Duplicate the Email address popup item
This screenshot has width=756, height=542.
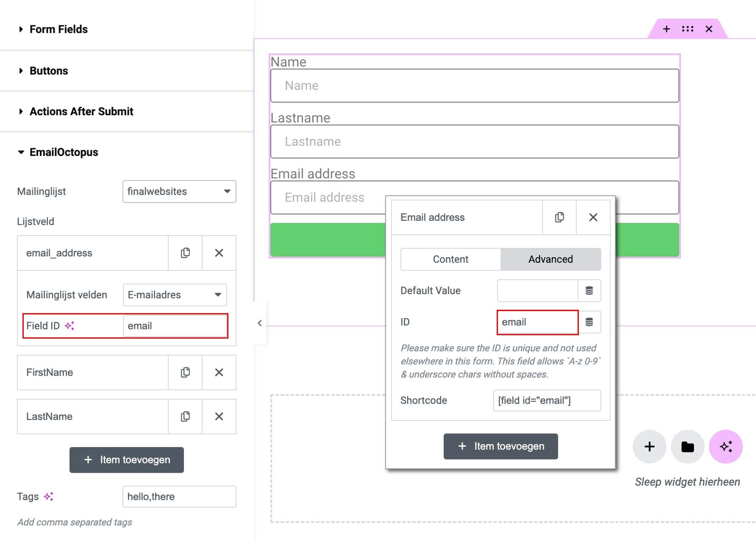(559, 217)
